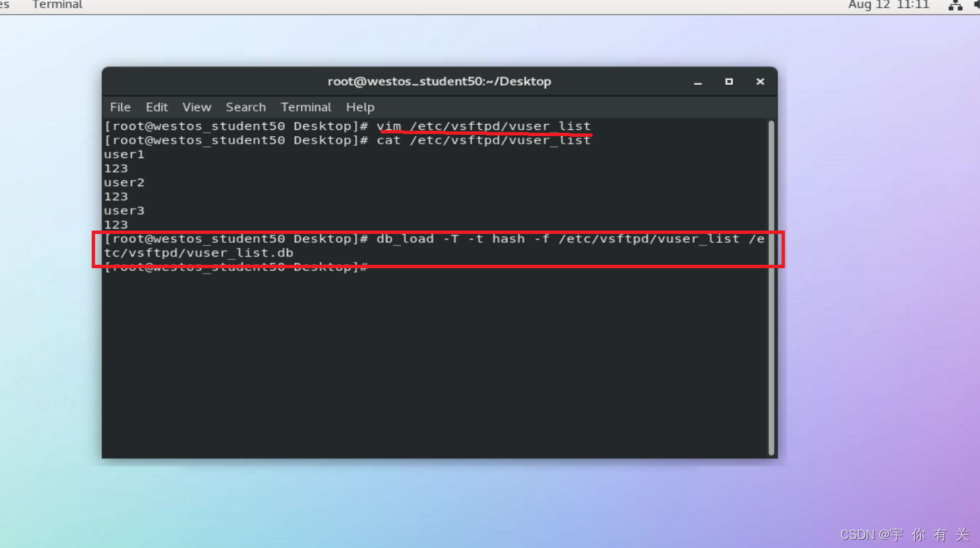Click the shell prompt line to focus the terminal
The width and height of the screenshot is (980, 548).
pos(237,266)
